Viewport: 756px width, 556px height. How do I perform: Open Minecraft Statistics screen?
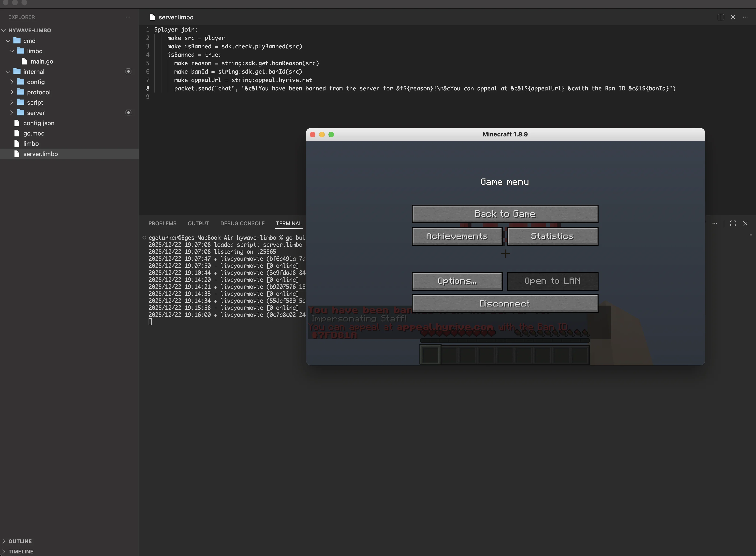point(552,236)
